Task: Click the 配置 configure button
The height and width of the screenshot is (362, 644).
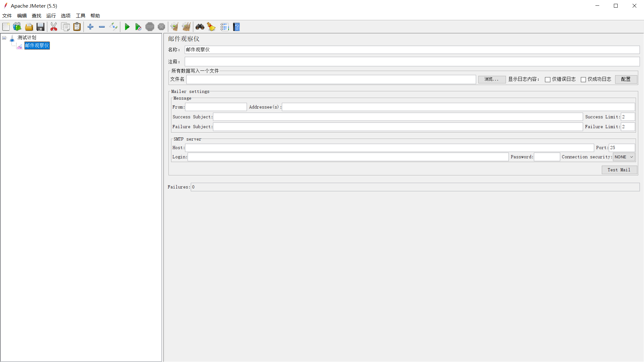Action: point(626,79)
